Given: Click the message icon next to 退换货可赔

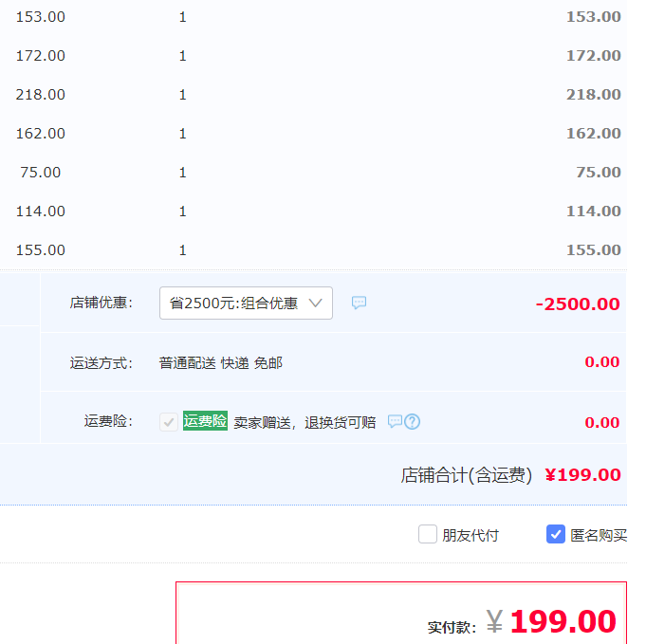Looking at the screenshot, I should coord(395,422).
